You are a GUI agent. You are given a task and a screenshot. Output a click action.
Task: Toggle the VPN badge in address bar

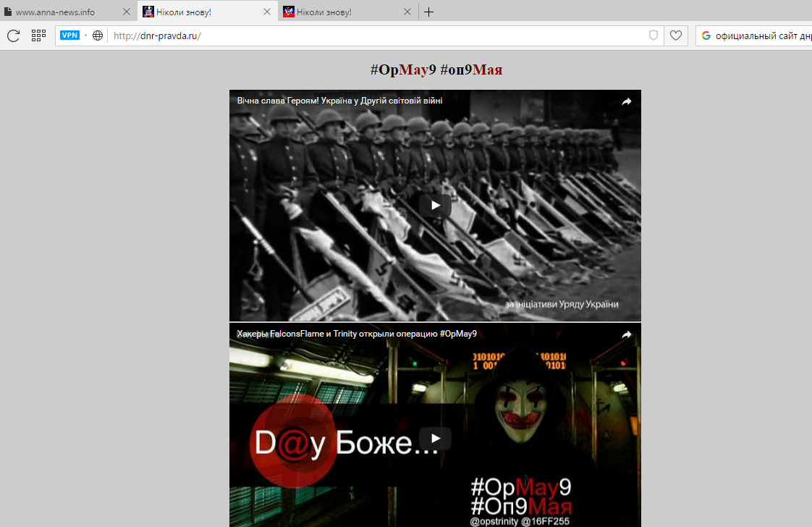[69, 35]
